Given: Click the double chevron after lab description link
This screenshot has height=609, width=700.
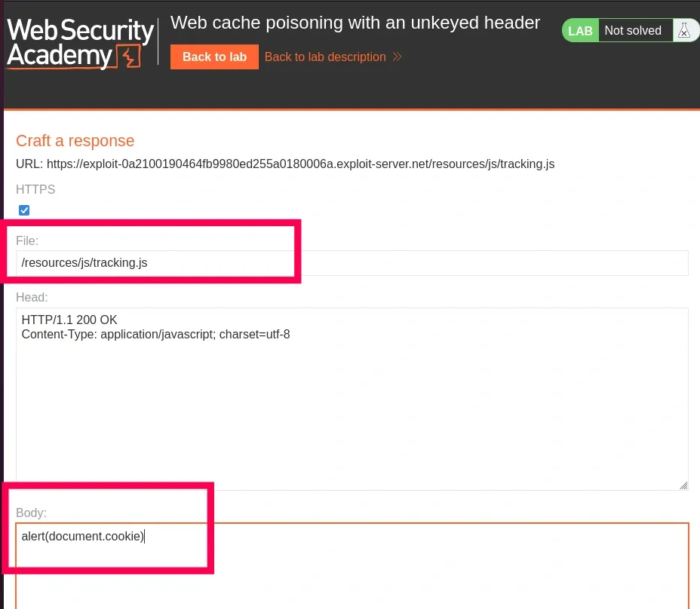Looking at the screenshot, I should tap(396, 57).
